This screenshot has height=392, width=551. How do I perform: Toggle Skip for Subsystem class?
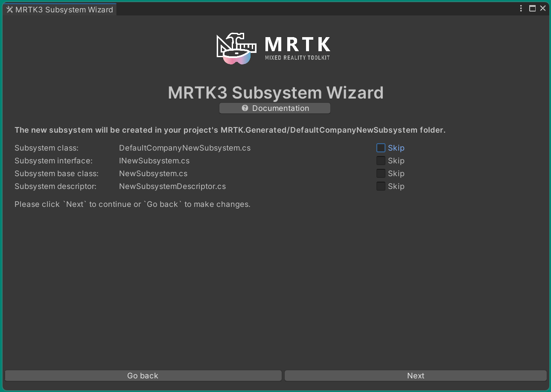pos(381,148)
